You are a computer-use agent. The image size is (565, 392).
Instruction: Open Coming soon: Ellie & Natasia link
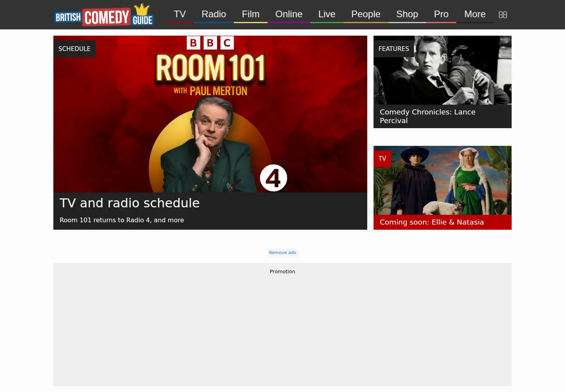click(432, 222)
